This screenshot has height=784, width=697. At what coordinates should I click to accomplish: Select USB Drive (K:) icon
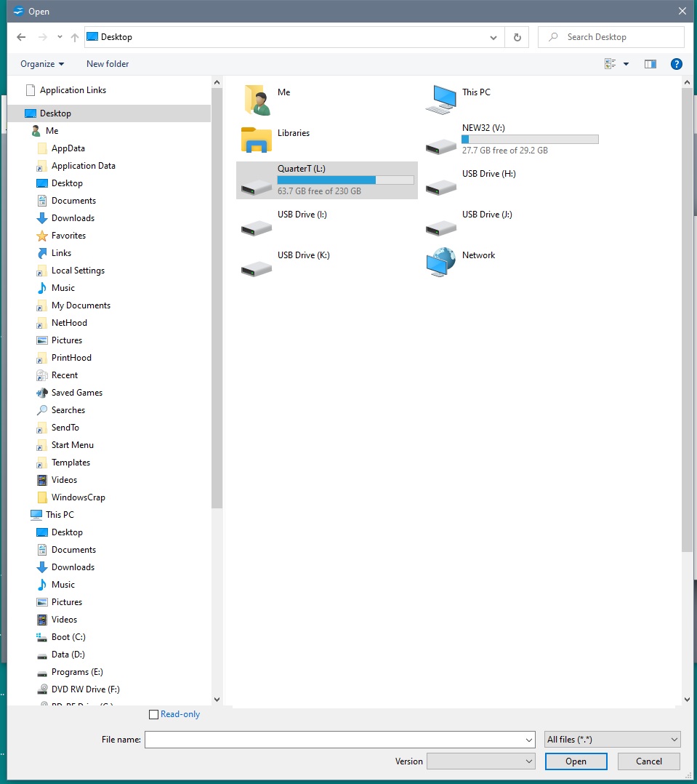(257, 269)
